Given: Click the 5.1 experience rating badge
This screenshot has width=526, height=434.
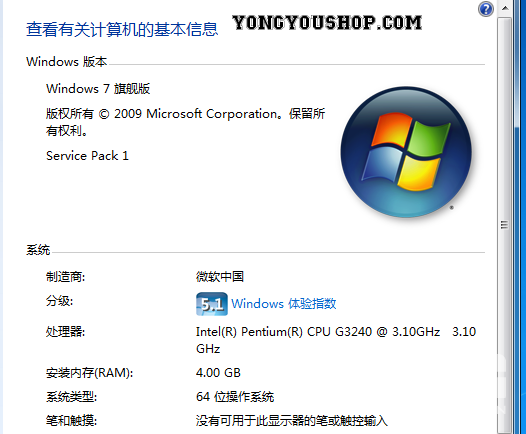Looking at the screenshot, I should point(212,304).
